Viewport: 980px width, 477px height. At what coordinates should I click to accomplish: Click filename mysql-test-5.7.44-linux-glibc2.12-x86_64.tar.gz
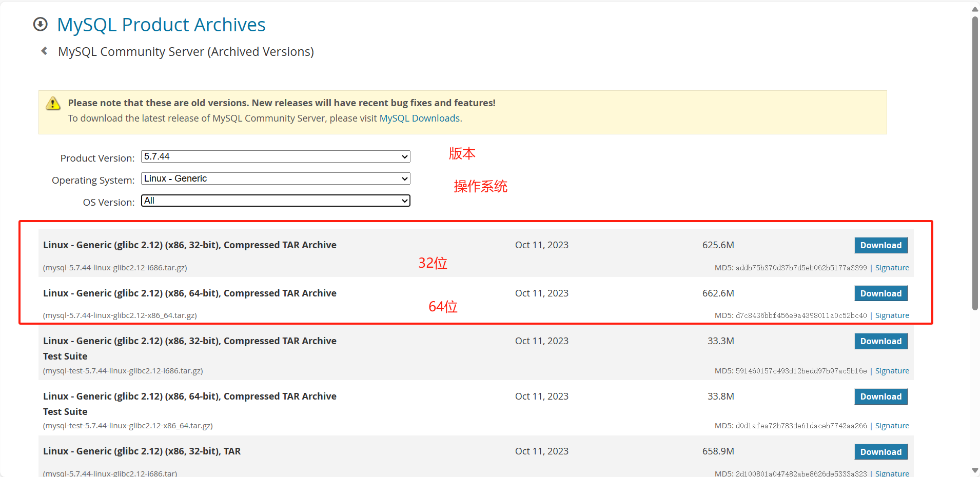click(x=128, y=426)
